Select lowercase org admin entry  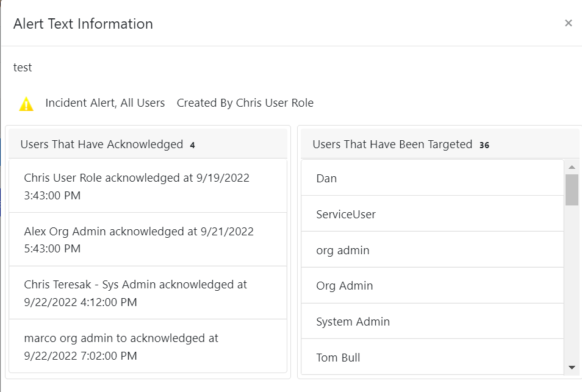click(x=433, y=249)
